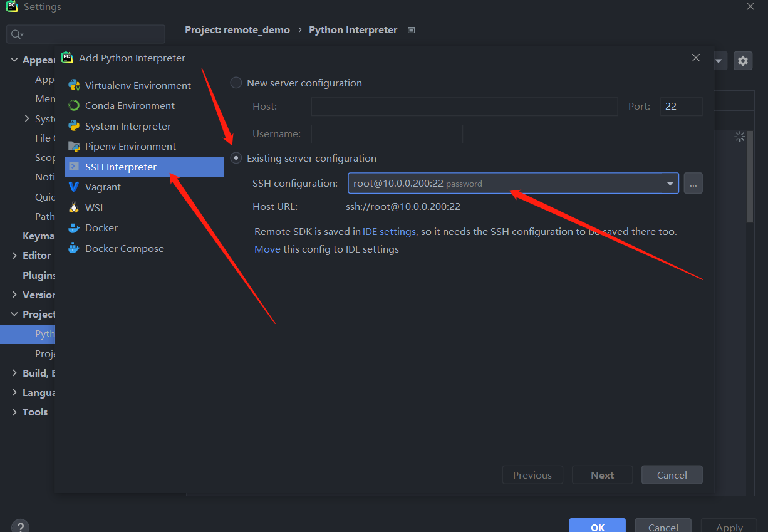Click the project-level settings icon beside breadcrumb
The width and height of the screenshot is (768, 532).
pyautogui.click(x=411, y=30)
